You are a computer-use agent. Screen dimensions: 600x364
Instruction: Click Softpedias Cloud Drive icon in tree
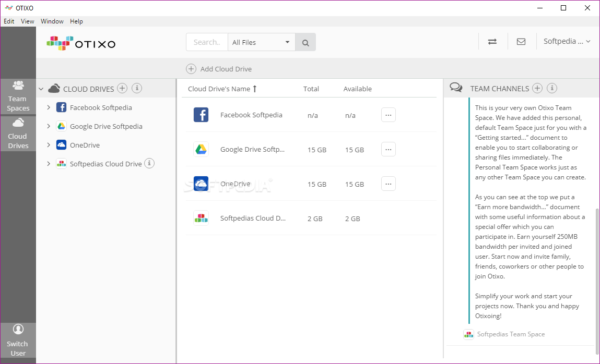[x=61, y=163]
